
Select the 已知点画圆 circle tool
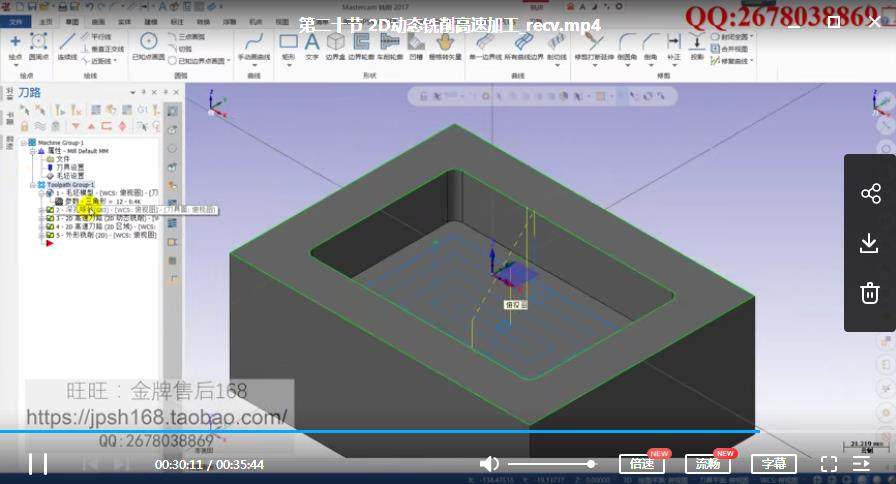tap(149, 46)
